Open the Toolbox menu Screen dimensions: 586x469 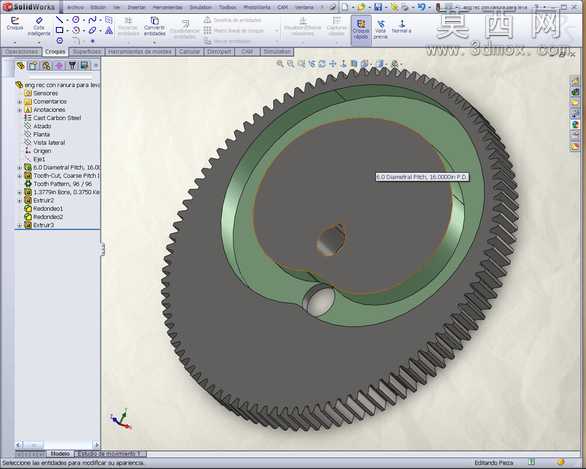(x=227, y=7)
